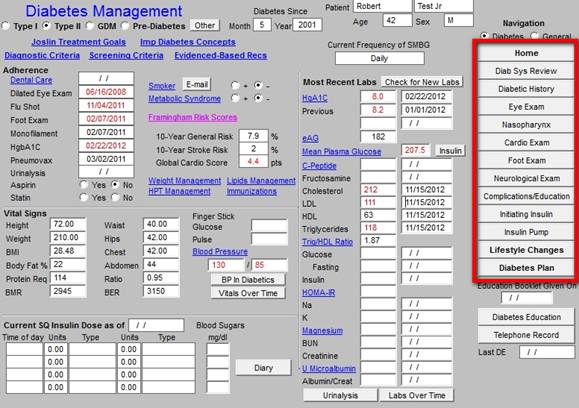The image size is (579, 408).
Task: Open Weight Management link
Action: pyautogui.click(x=185, y=181)
